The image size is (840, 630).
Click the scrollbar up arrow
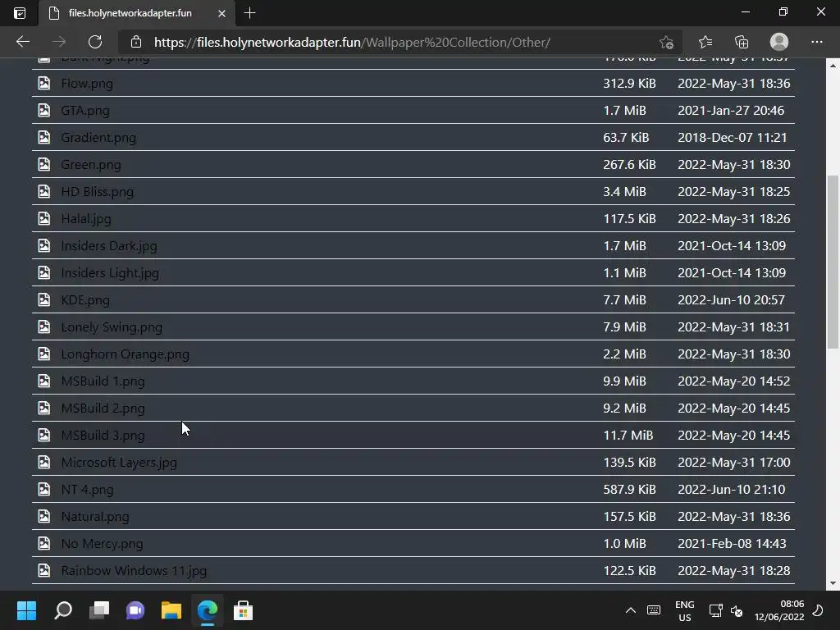[x=833, y=66]
